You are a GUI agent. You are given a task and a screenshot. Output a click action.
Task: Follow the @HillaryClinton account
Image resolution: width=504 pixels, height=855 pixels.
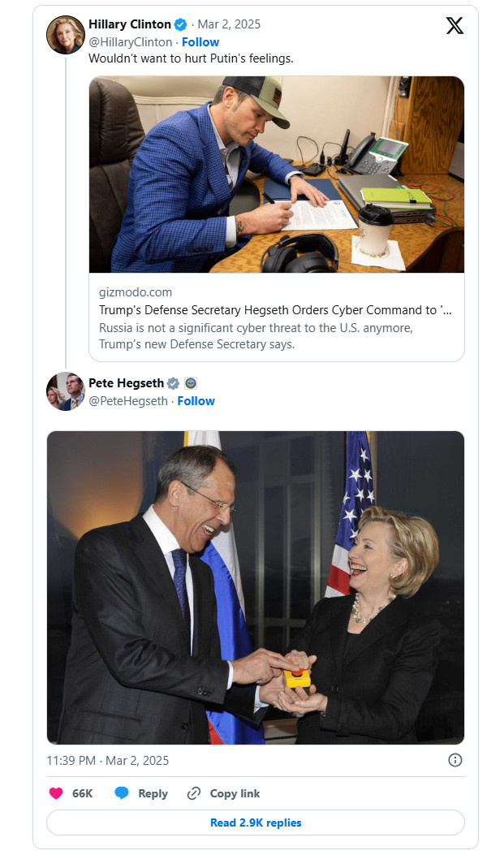click(200, 41)
